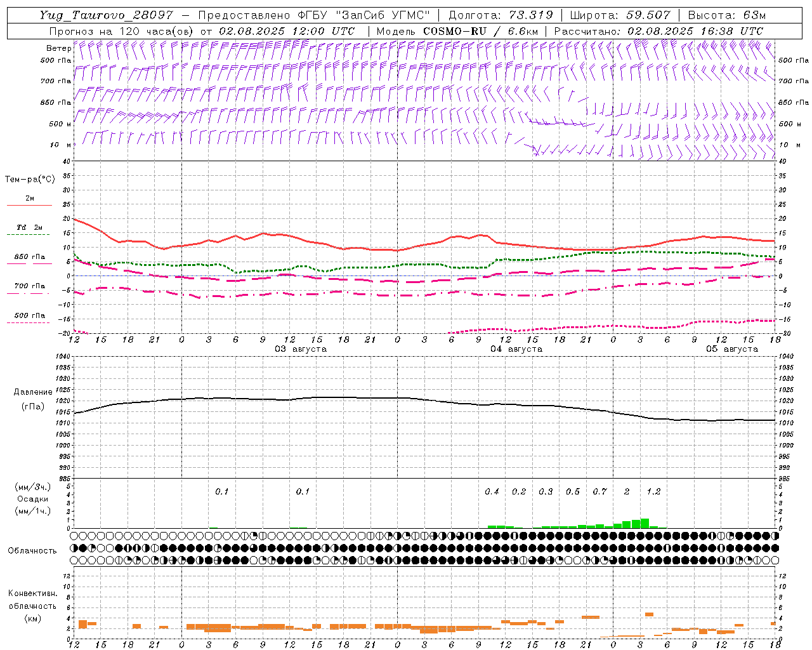Click the Тем-ра(°C) panel label
This screenshot has width=812, height=650.
click(x=30, y=180)
